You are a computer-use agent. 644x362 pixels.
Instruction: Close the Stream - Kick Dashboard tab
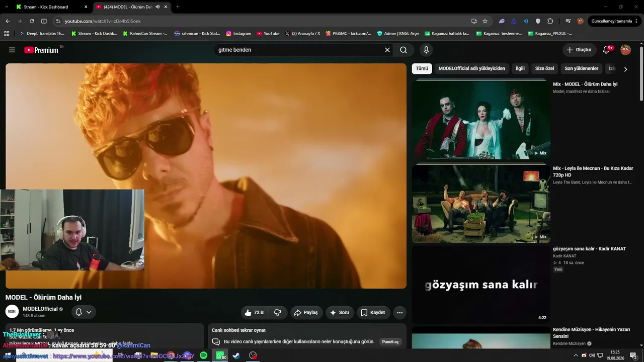pyautogui.click(x=86, y=7)
